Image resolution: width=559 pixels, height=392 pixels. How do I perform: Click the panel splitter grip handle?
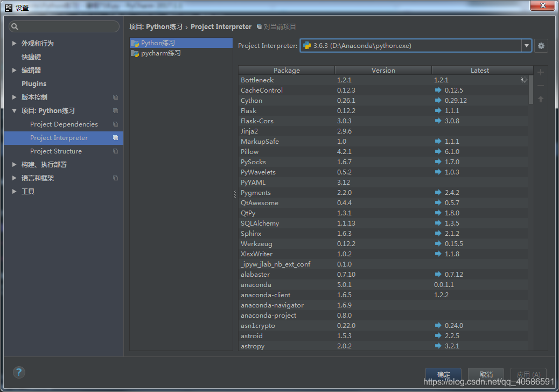[235, 194]
